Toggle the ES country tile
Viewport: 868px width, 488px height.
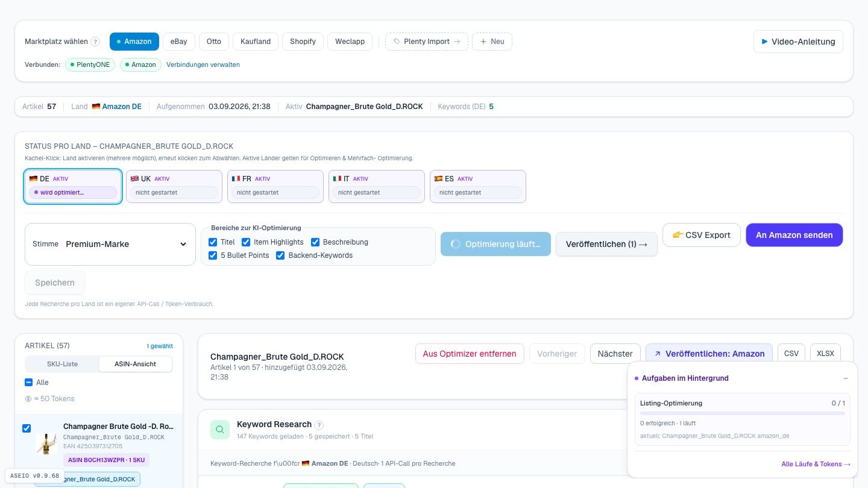tap(478, 186)
